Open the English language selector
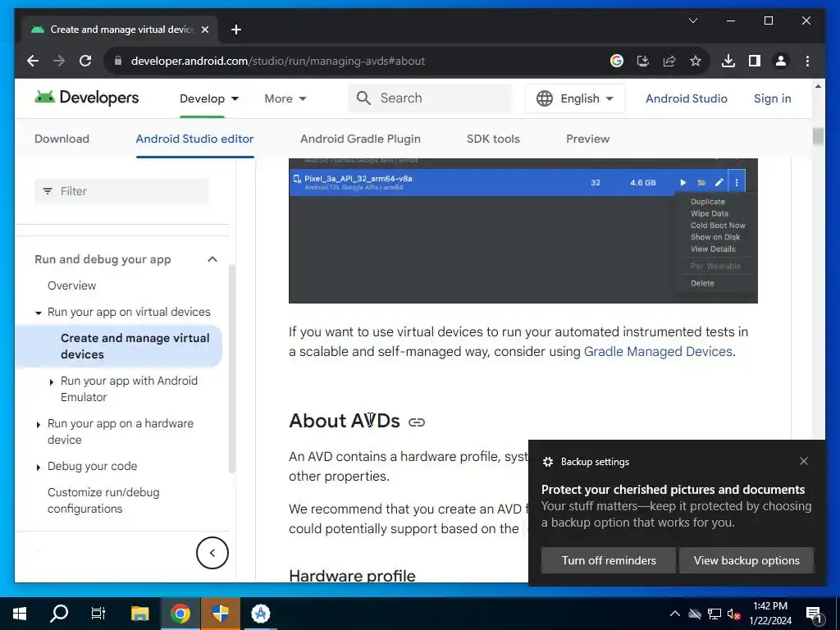 (x=575, y=98)
